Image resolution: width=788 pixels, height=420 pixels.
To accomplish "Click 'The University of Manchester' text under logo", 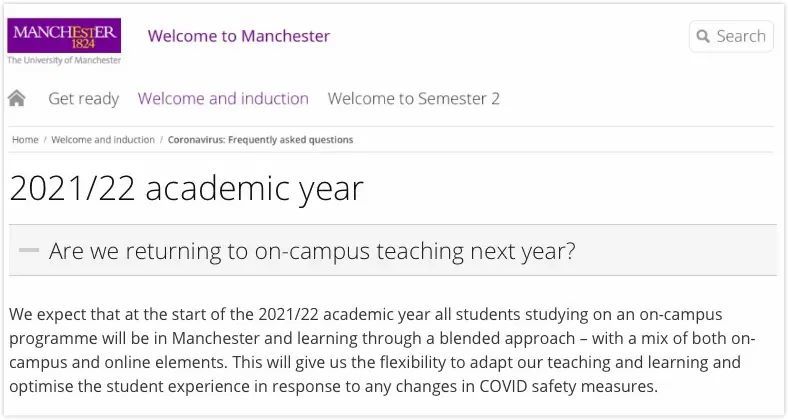I will pos(64,60).
